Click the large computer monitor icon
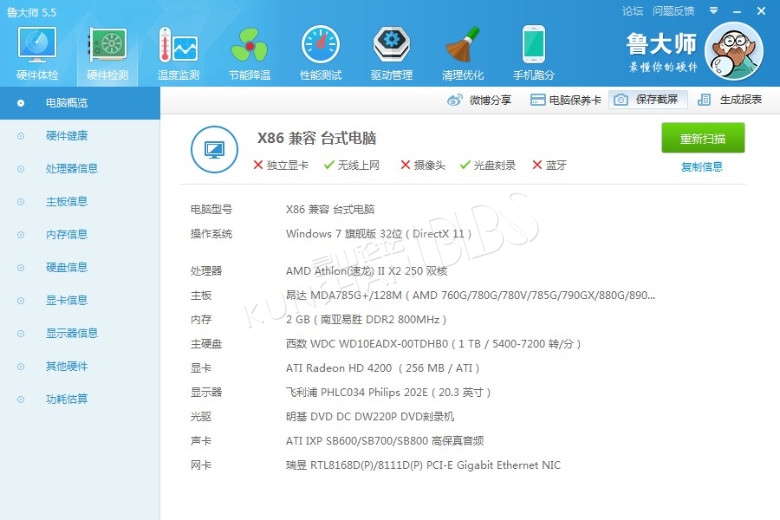 214,149
